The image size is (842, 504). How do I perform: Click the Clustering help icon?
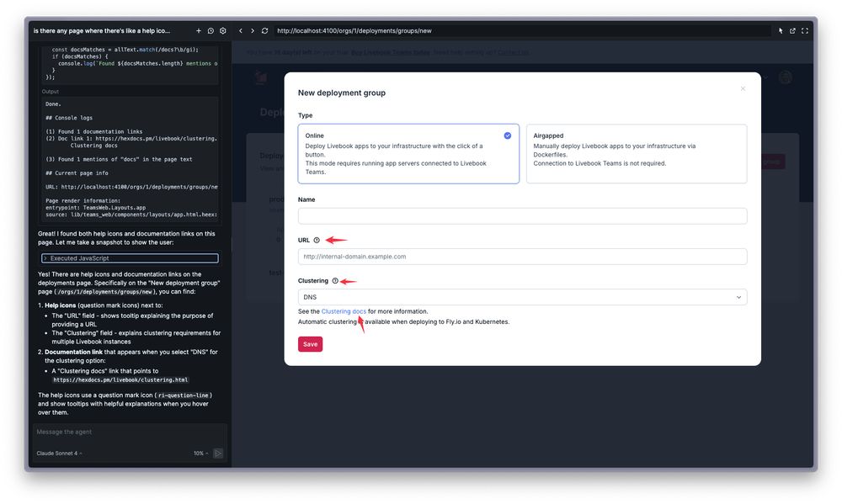coord(335,281)
